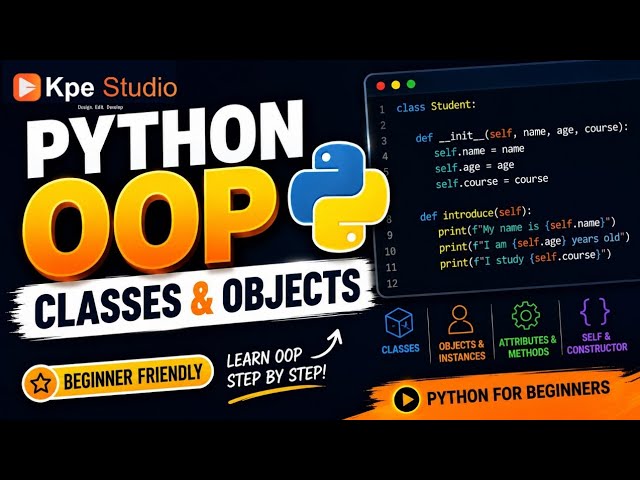The height and width of the screenshot is (480, 640).
Task: Click line number 9 in the code gutter
Action: (390, 236)
